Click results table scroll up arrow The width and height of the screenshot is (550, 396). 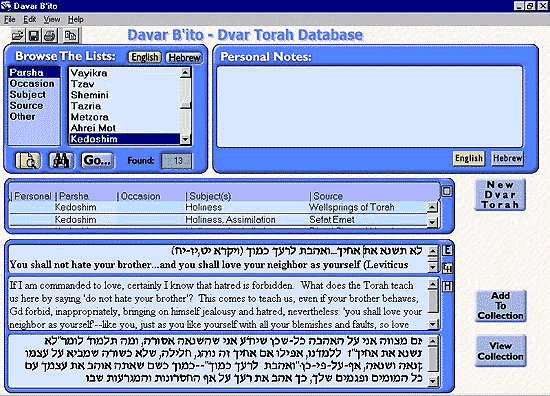point(432,207)
